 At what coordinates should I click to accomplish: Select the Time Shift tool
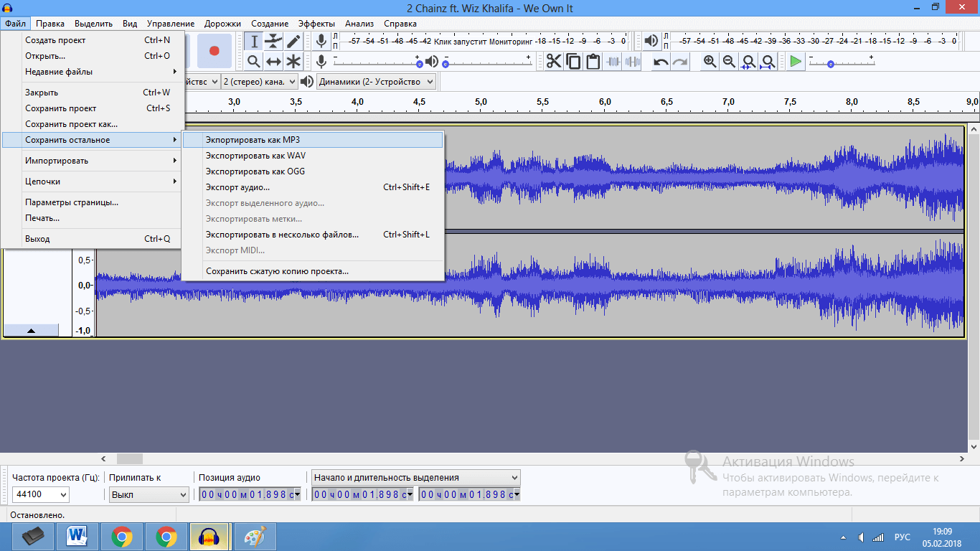click(x=273, y=62)
